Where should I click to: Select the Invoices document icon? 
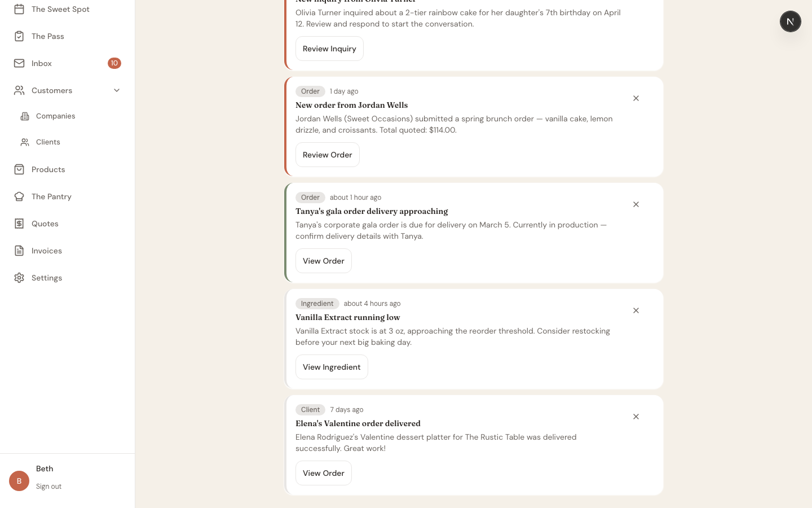[x=19, y=251]
